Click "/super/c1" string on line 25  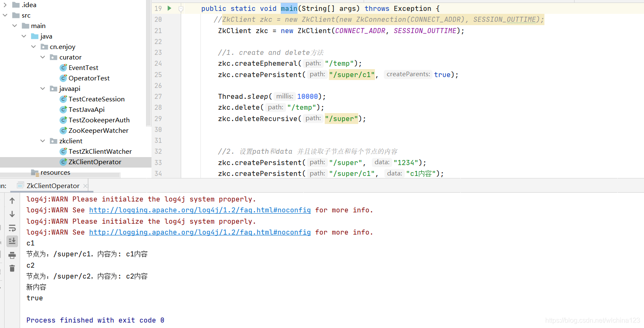point(352,75)
